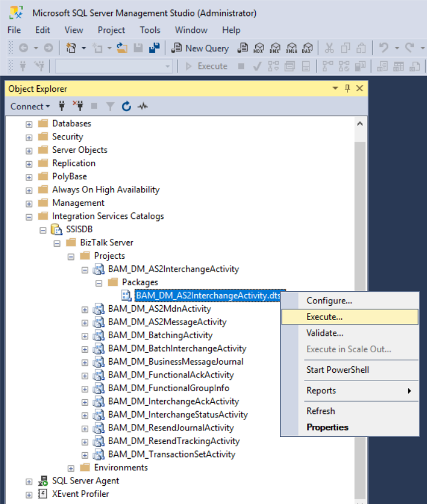Screen dimensions: 427x504
Task: Click the Database Engine Query icon
Action: 243,48
